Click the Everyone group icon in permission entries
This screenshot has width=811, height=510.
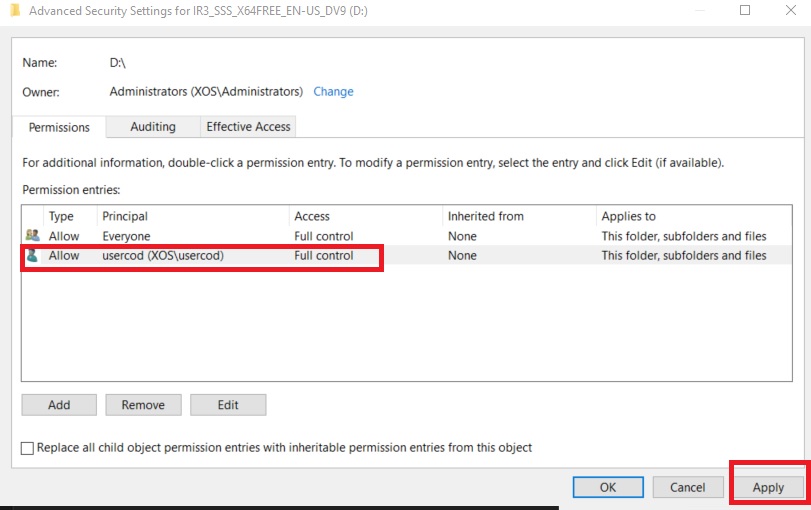(x=32, y=236)
